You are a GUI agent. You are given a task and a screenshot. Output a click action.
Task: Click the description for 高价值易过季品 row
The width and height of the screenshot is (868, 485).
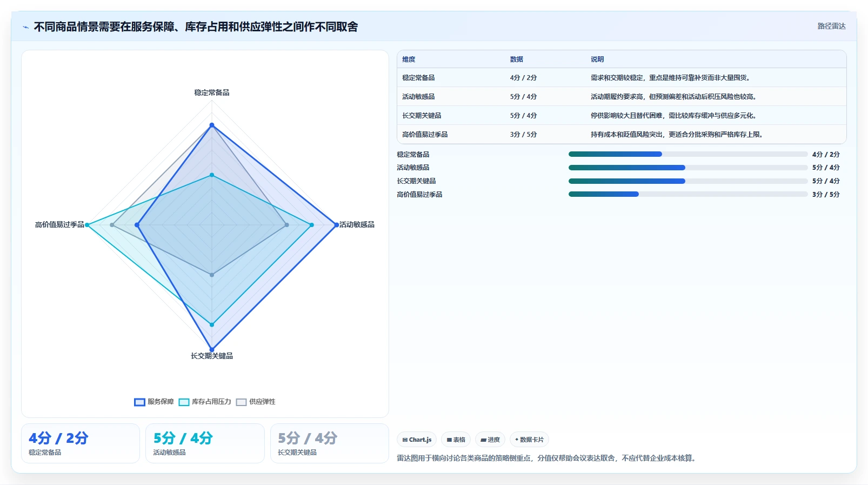tap(678, 135)
